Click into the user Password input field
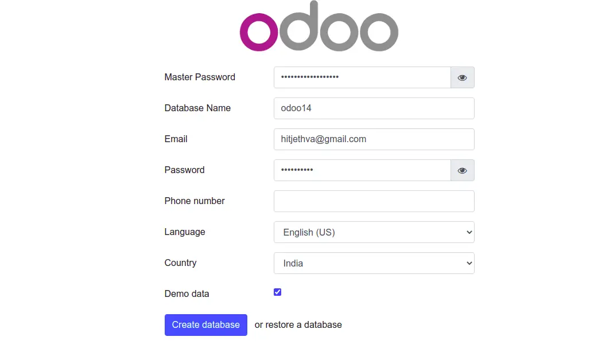 [x=362, y=170]
